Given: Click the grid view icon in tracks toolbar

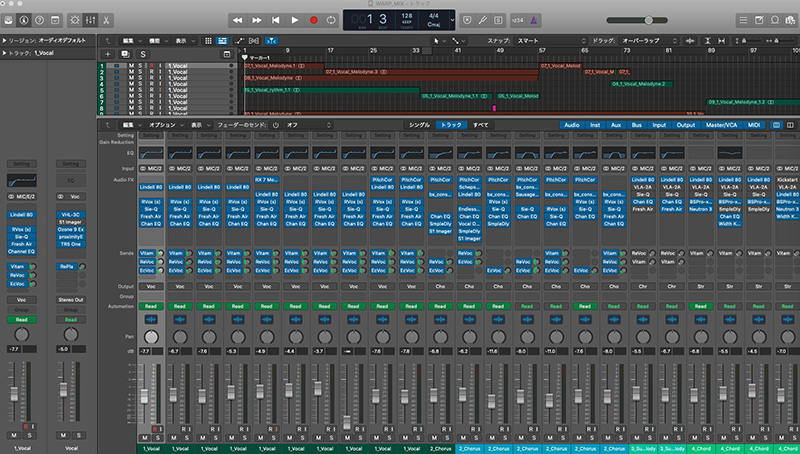Looking at the screenshot, I should (x=208, y=41).
